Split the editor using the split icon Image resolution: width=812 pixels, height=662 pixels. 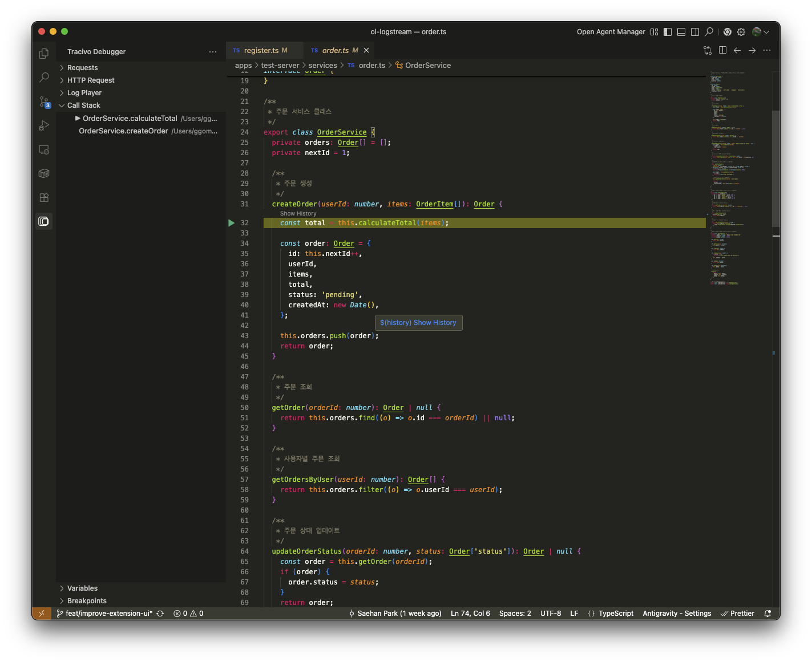[722, 50]
